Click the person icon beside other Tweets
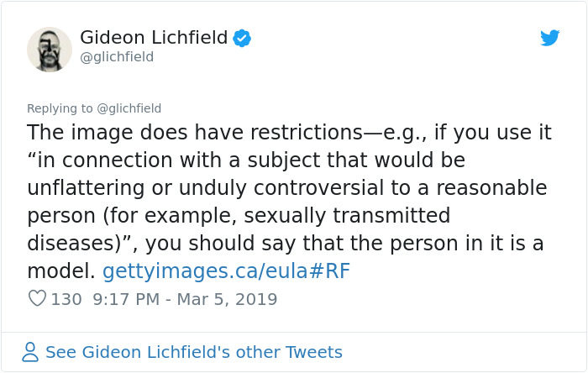The image size is (588, 373). click(x=30, y=352)
